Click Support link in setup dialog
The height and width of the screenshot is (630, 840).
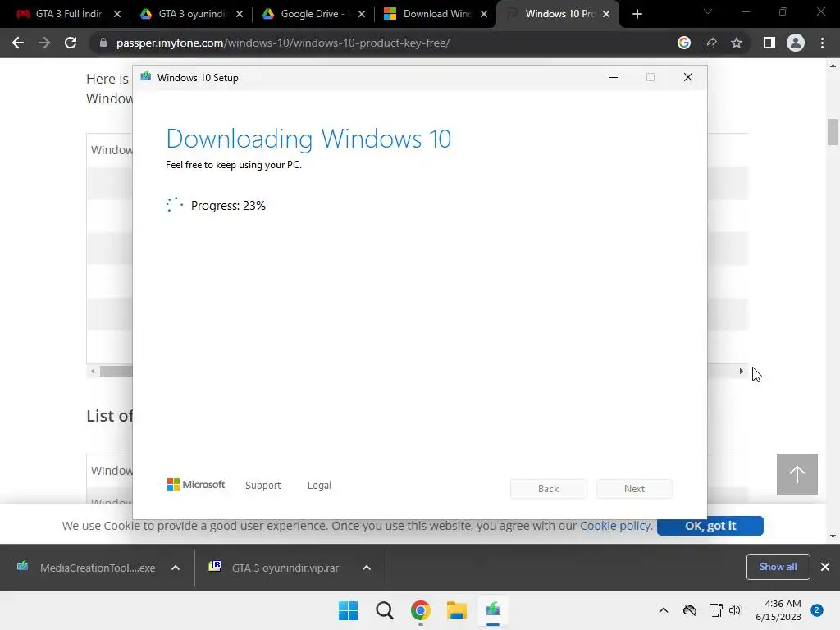pyautogui.click(x=263, y=486)
